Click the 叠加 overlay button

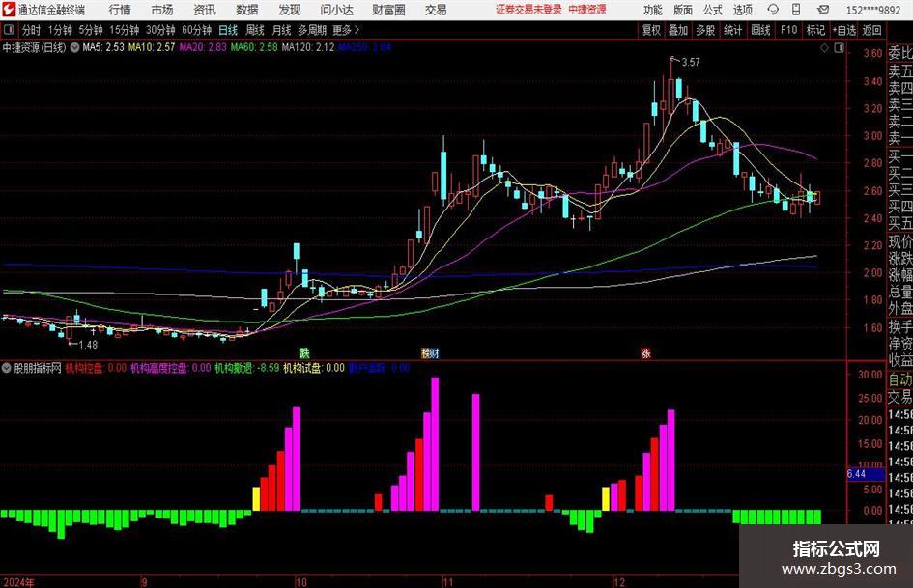(678, 30)
